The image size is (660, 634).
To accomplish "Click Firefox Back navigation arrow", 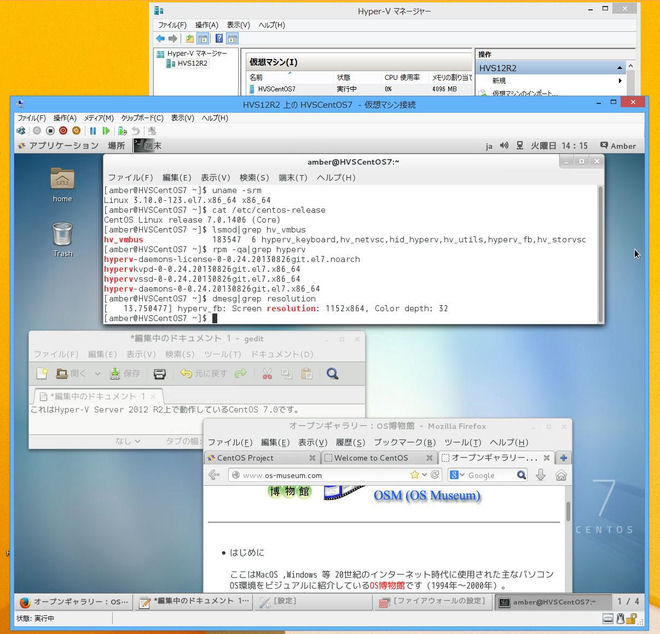I will pos(214,475).
